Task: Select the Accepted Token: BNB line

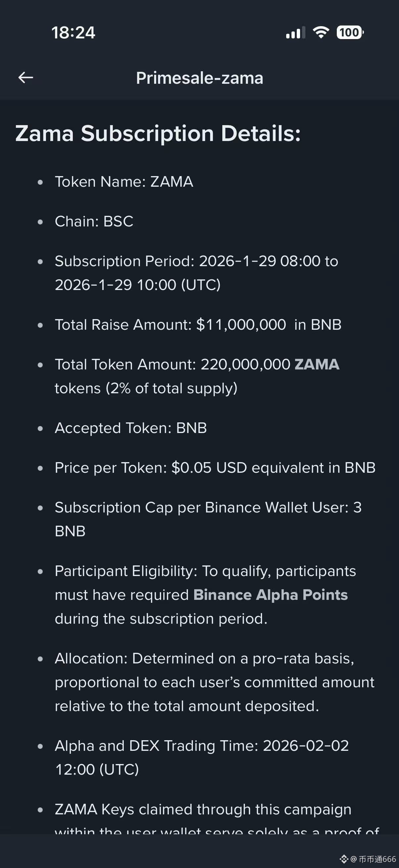Action: pos(131,428)
